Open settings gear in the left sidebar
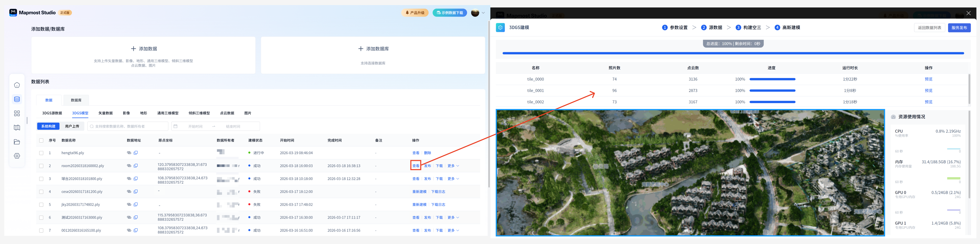Screen dimensions: 980x244 [17, 156]
